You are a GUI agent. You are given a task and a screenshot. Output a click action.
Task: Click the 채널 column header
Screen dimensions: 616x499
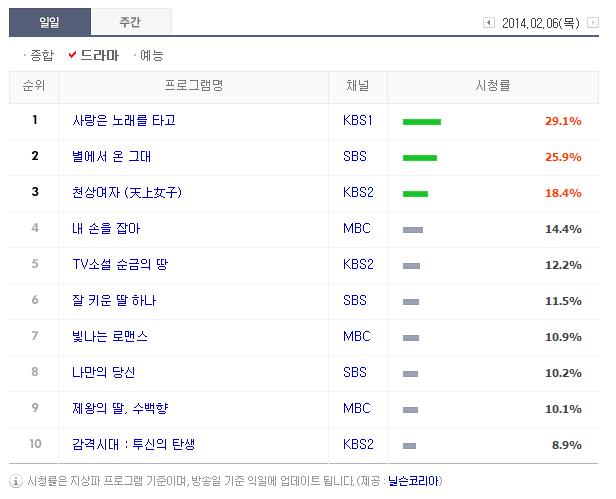[358, 86]
